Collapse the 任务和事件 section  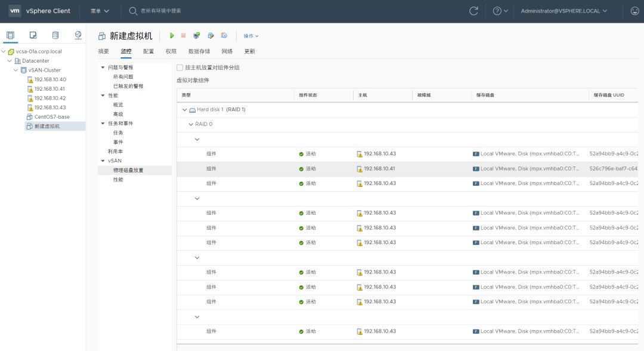tap(103, 124)
